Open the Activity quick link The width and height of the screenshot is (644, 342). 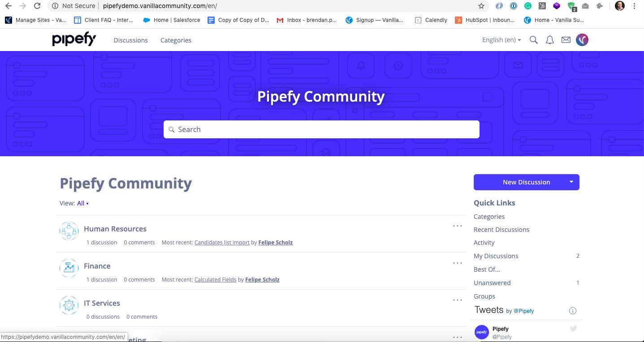[x=484, y=243]
